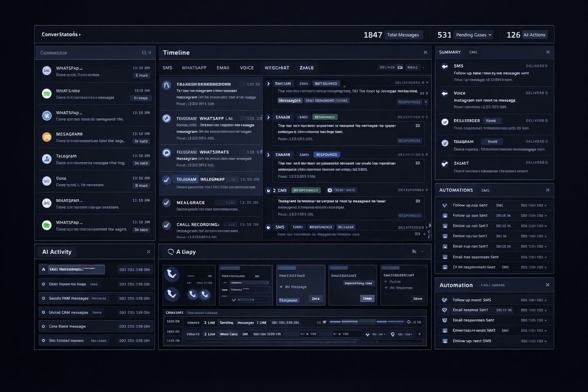Screen dimensions: 588x392
Task: Select the WhatsApp conversation icon at list top
Action: click(47, 70)
